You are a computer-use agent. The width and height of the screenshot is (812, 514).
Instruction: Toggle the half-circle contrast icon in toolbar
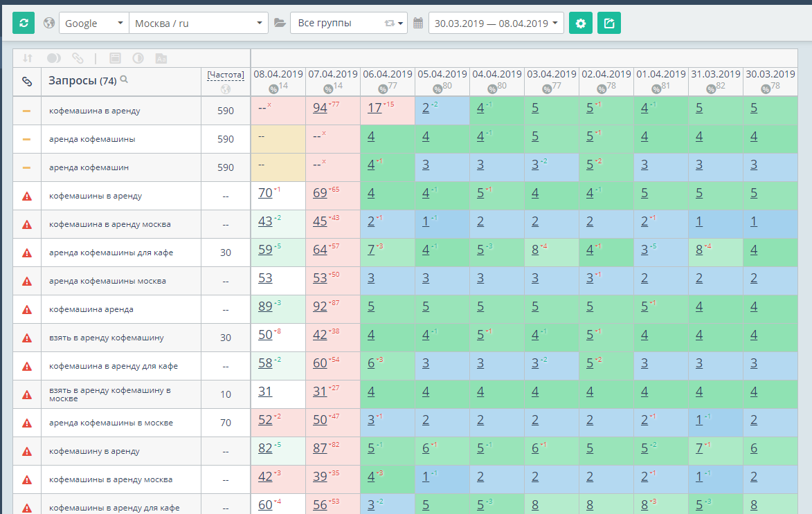click(x=138, y=59)
